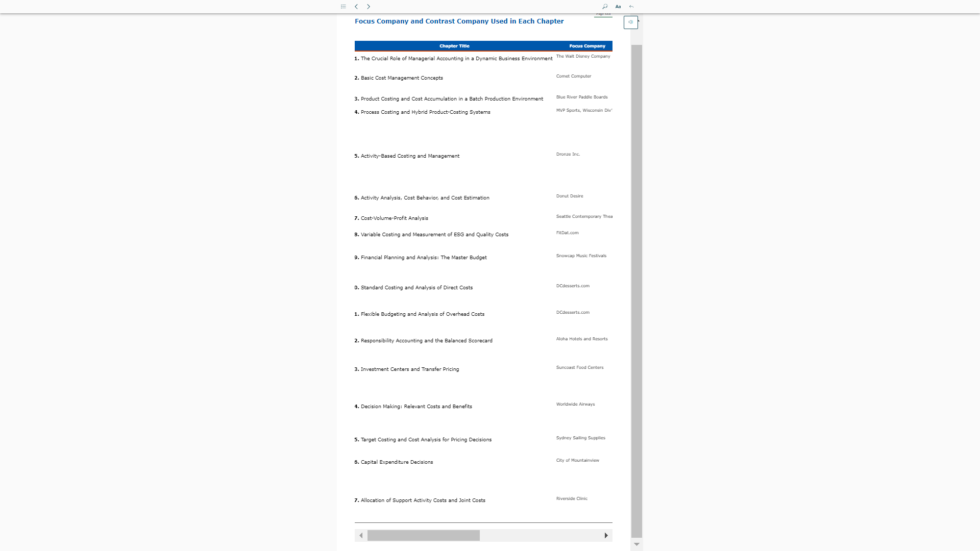Image resolution: width=980 pixels, height=551 pixels.
Task: Click the 'FitDat.com' focus company cell
Action: (568, 233)
